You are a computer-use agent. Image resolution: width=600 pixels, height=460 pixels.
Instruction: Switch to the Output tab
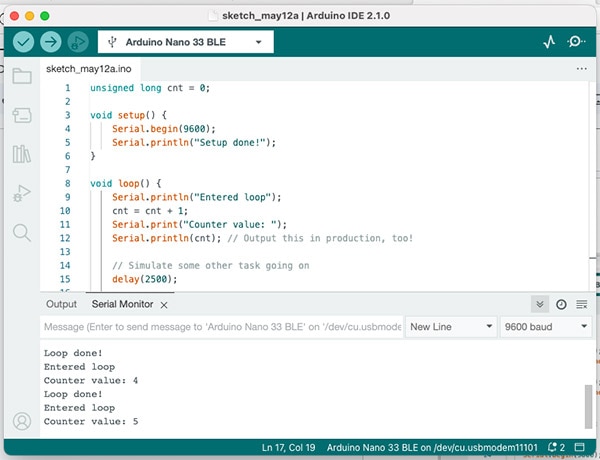coord(61,304)
